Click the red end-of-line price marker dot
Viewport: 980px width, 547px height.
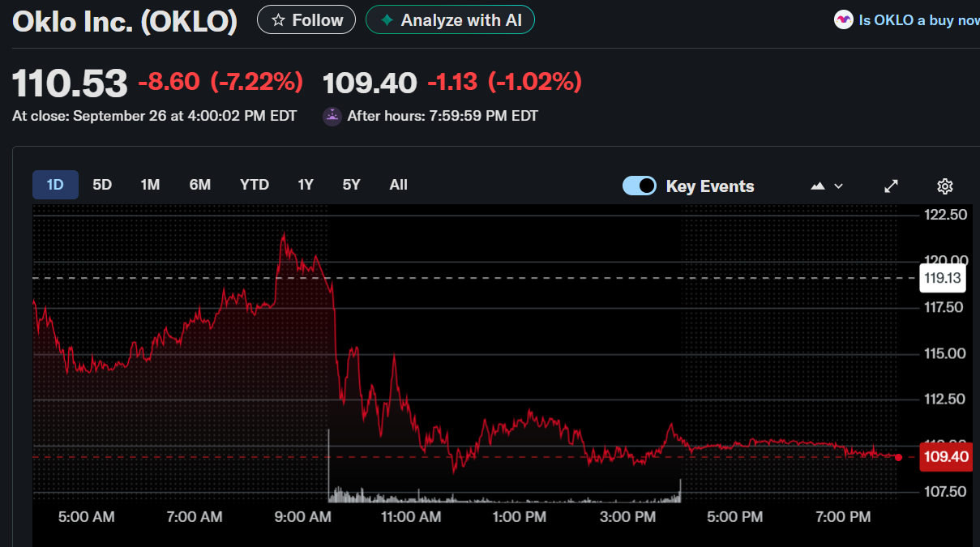(x=898, y=457)
